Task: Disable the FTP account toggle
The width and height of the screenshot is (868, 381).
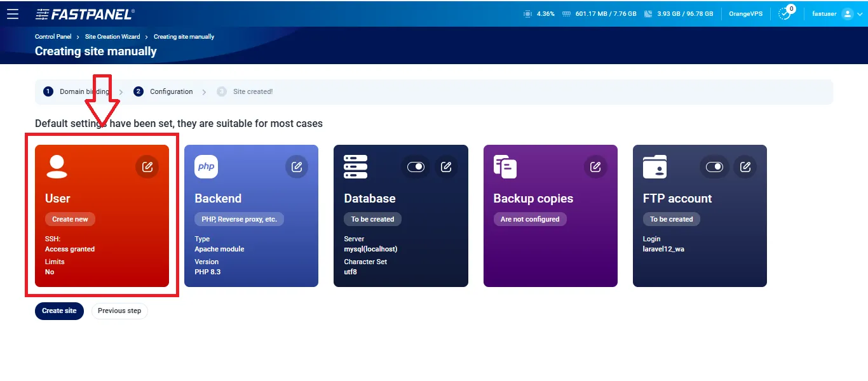Action: pos(714,167)
